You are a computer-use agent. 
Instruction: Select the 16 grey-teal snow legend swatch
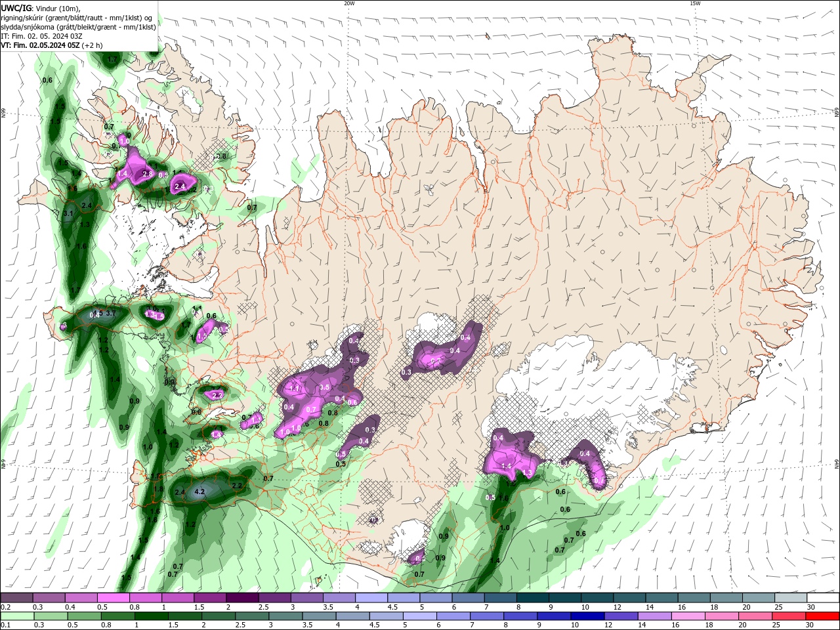point(694,597)
